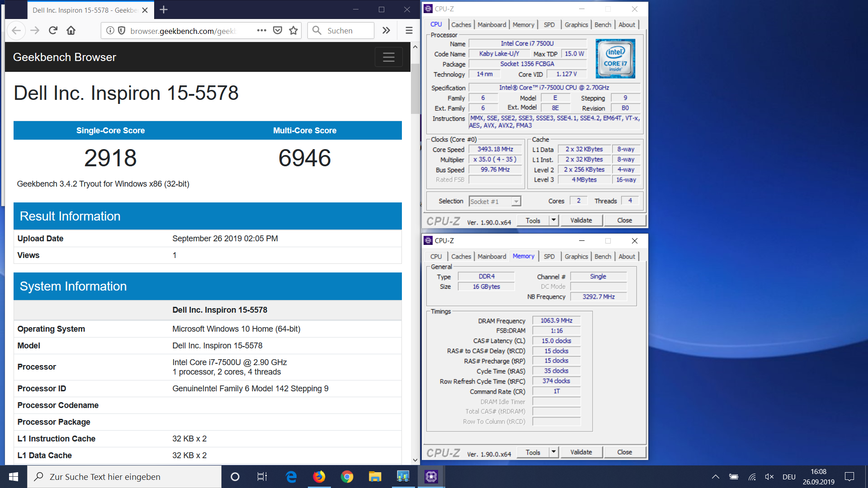Click the Firefox back arrow button

point(16,30)
